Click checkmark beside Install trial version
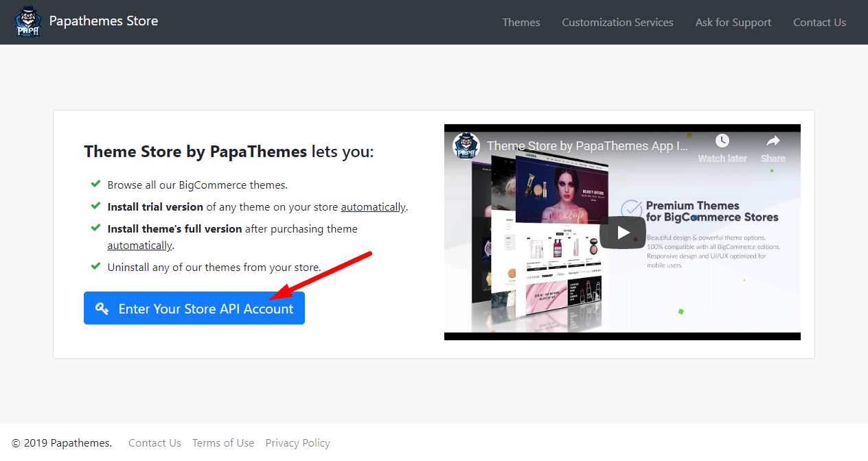Viewport: 868px width, 461px height. click(95, 206)
